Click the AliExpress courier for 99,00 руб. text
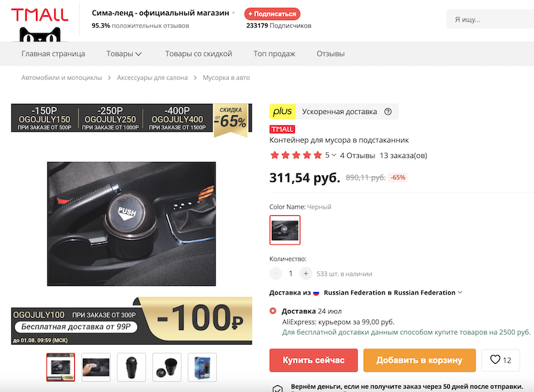 point(338,322)
